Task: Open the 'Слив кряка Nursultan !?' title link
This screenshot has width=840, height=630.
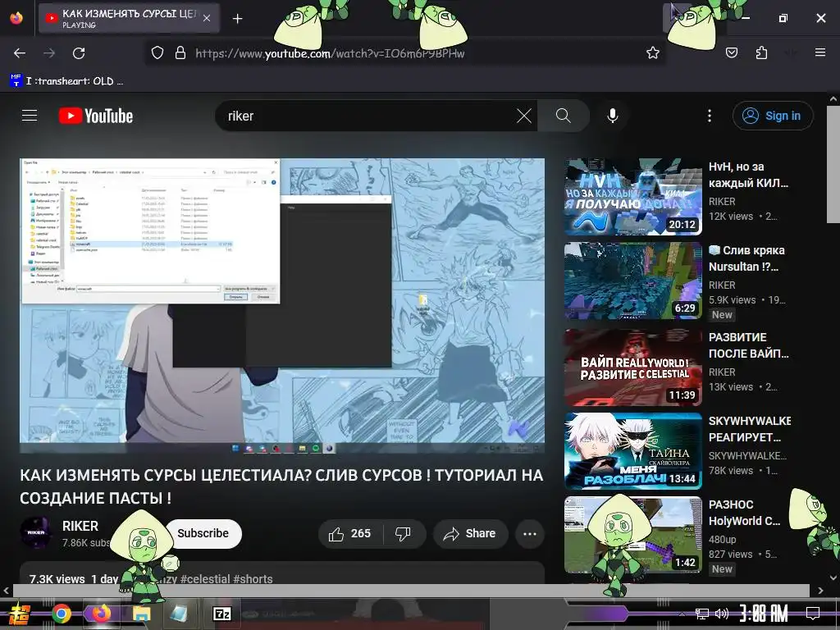Action: click(x=746, y=258)
